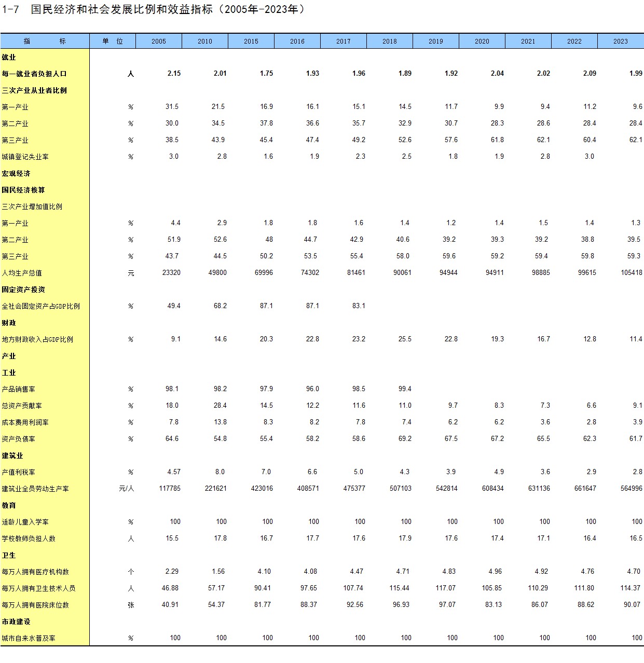Click the 建筑业全员劳动生产率 row label
The width and height of the screenshot is (644, 663).
(x=35, y=489)
